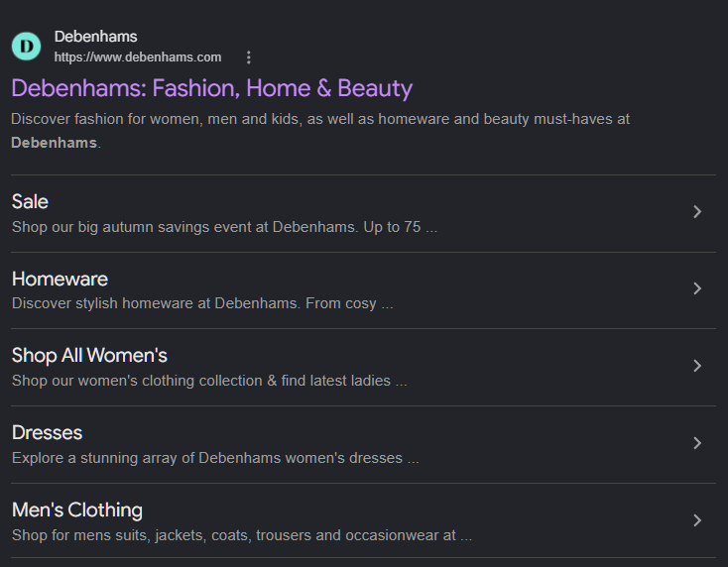The width and height of the screenshot is (728, 567).
Task: Expand the Homeware row chevron
Action: point(697,288)
